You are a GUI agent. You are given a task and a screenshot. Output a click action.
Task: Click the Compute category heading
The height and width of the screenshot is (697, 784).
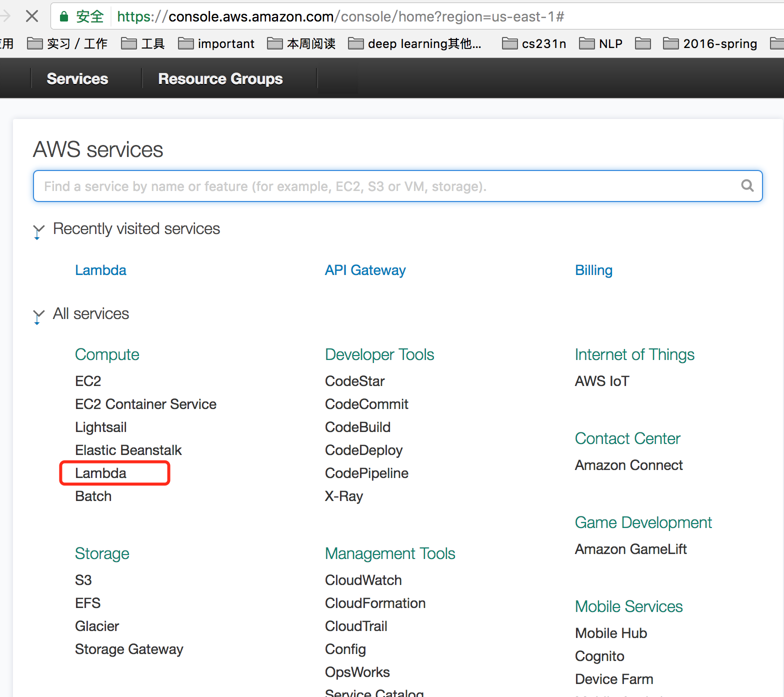pos(107,354)
